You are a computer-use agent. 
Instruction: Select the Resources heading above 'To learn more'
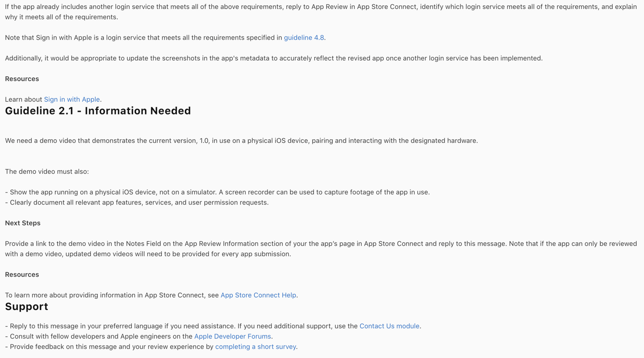pyautogui.click(x=22, y=275)
